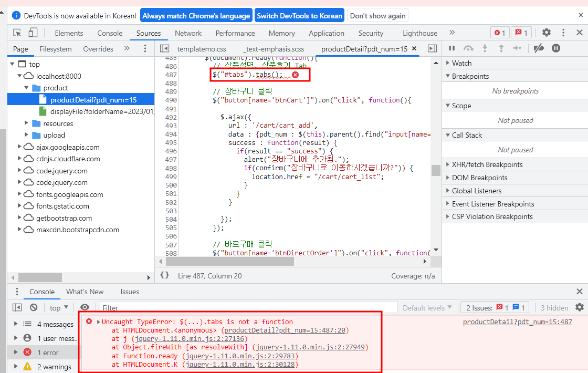Click the step out of function icon

click(501, 48)
